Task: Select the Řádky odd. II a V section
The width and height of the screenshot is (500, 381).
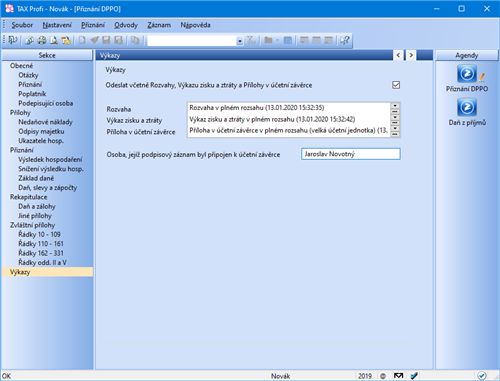Action: [x=42, y=262]
